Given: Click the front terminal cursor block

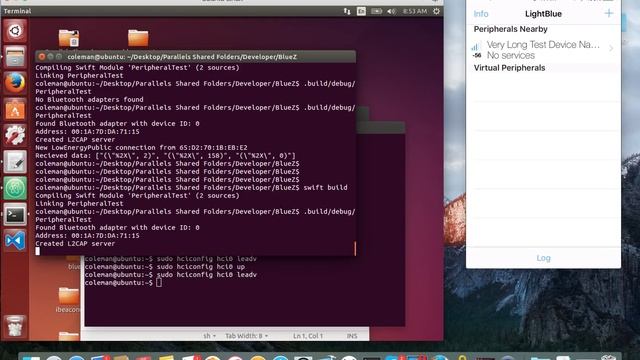Looking at the screenshot, I should (38, 251).
